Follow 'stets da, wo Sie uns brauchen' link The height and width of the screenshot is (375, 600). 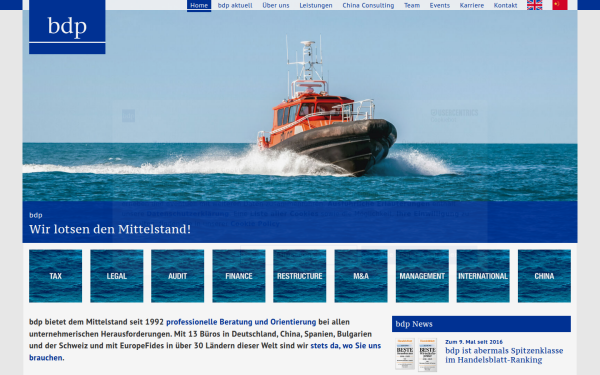tap(346, 346)
